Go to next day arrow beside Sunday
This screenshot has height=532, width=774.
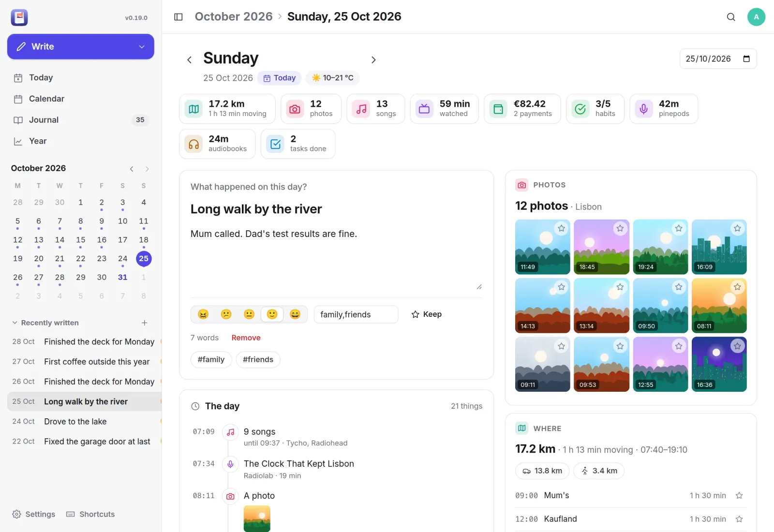[373, 59]
